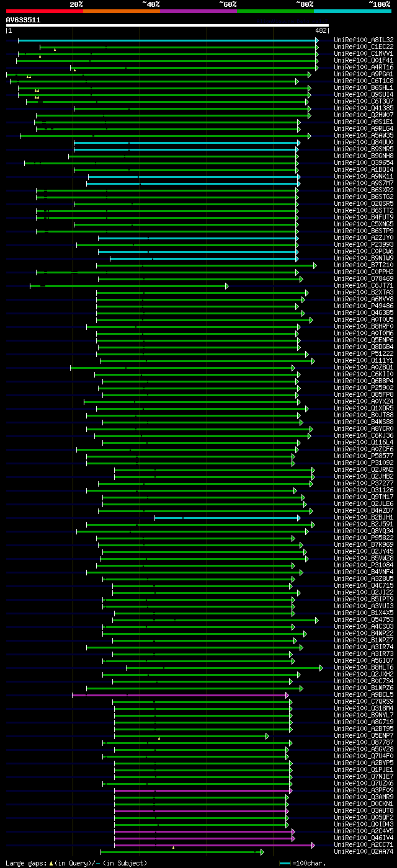
Task: Select hit UniRef100_P31084
Action: (x=364, y=565)
